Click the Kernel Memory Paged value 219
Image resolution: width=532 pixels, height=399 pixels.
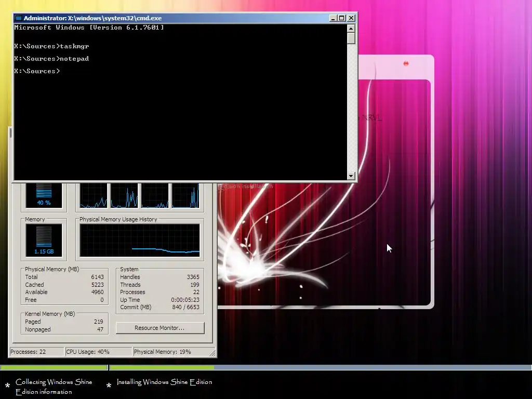(98, 322)
